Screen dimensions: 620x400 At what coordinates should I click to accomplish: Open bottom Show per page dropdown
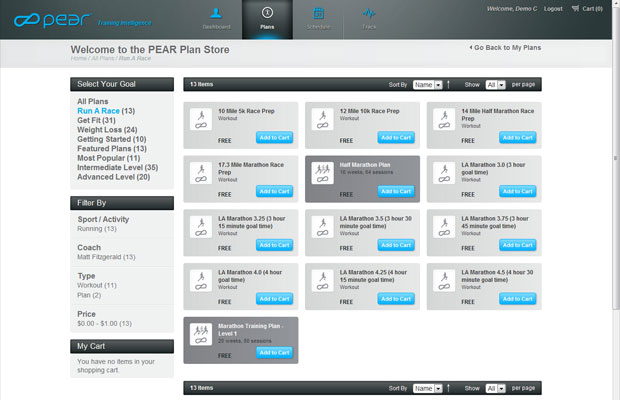(x=495, y=389)
